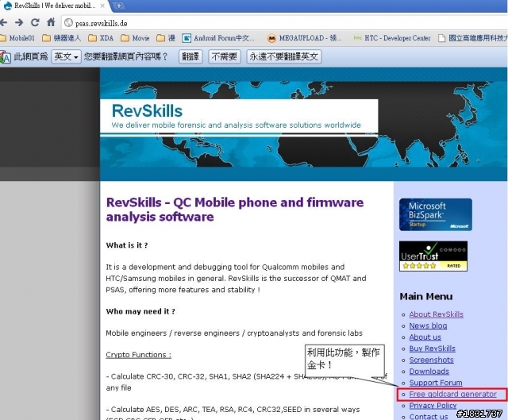Open the Movie bookmark folder
The height and width of the screenshot is (420, 508).
[135, 38]
